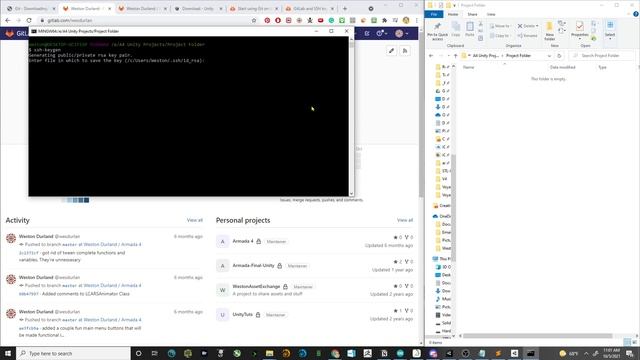The image size is (640, 360).
Task: Click the Explorer horizontal scrollbar
Action: click(538, 336)
